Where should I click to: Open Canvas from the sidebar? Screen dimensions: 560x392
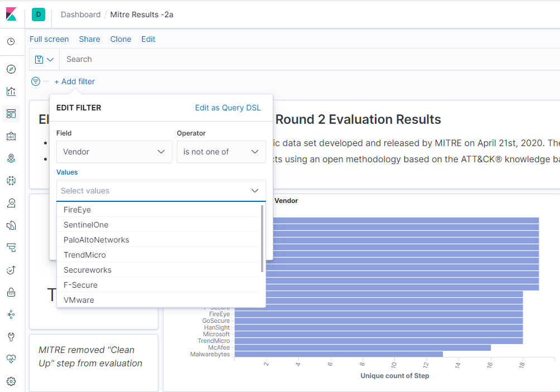(11, 136)
